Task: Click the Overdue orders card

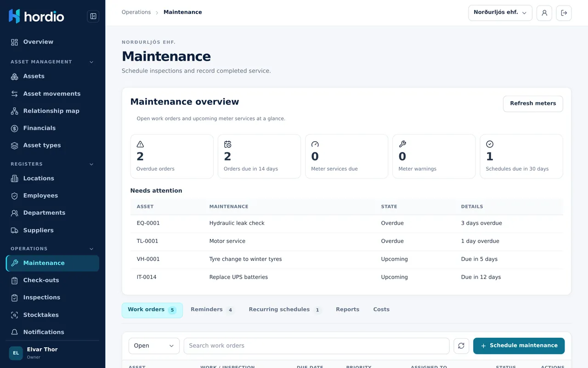Action: point(172,156)
